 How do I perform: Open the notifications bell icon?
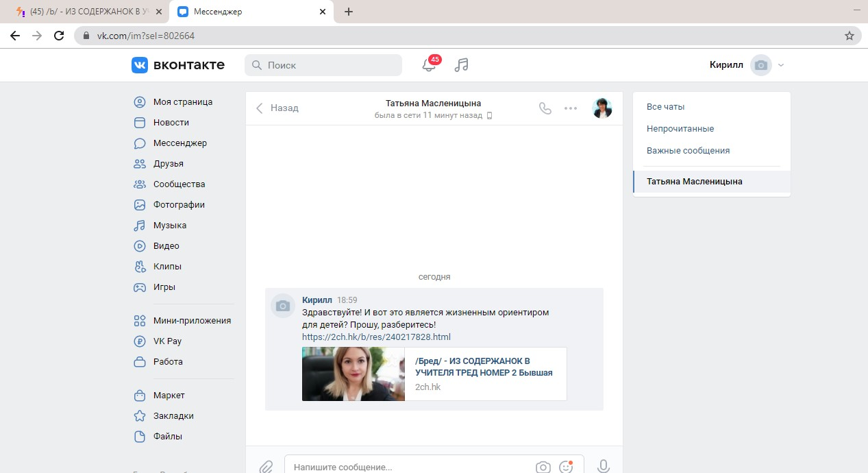(x=429, y=65)
